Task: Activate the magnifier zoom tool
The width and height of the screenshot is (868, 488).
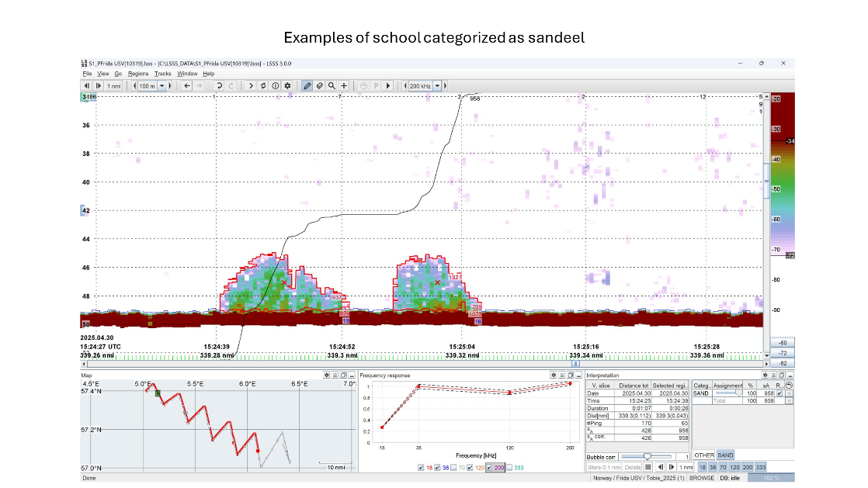Action: click(332, 85)
